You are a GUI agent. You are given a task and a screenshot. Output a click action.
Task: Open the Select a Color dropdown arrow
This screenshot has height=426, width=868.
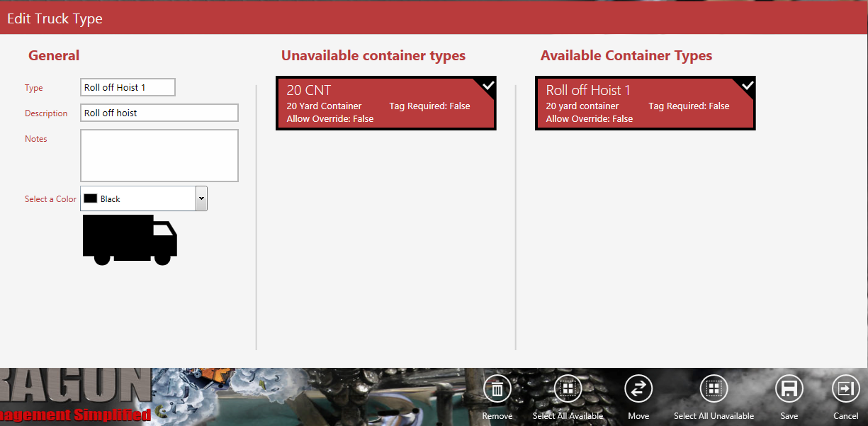[x=202, y=198]
